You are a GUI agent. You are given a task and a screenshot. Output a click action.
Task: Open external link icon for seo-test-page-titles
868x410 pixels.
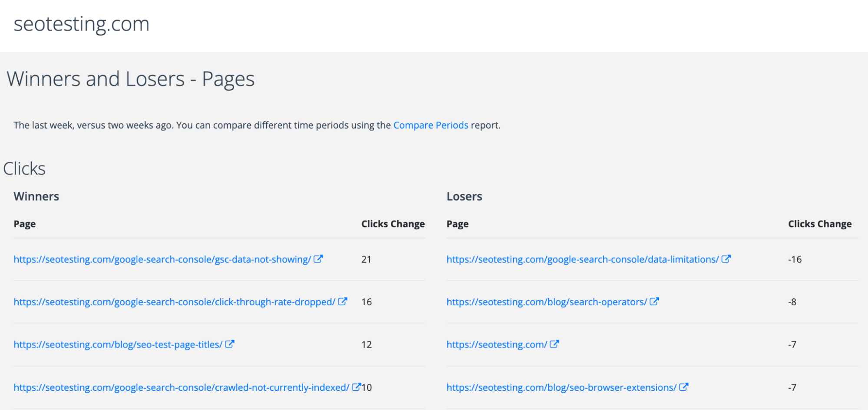pyautogui.click(x=230, y=344)
